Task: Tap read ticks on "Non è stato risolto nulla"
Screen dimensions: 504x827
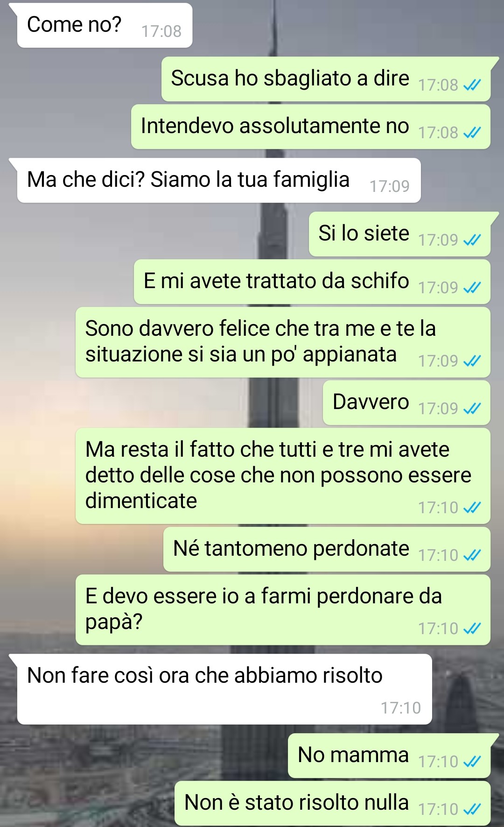Action: pyautogui.click(x=472, y=809)
